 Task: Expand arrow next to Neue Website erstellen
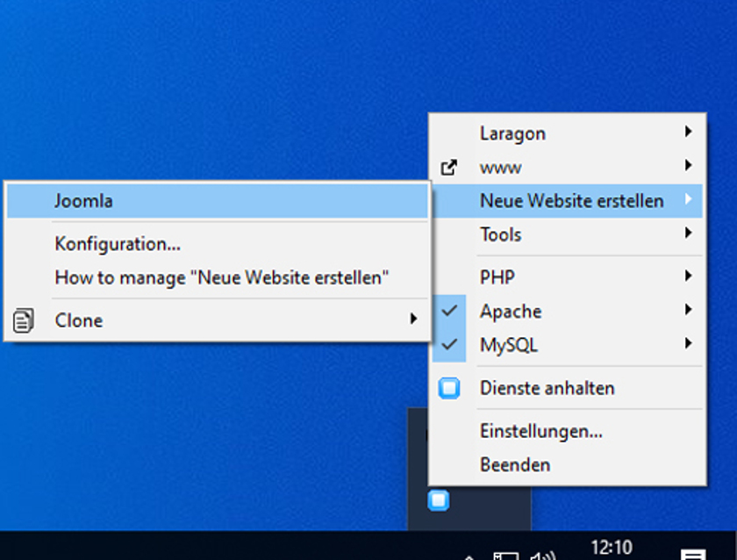tap(688, 199)
